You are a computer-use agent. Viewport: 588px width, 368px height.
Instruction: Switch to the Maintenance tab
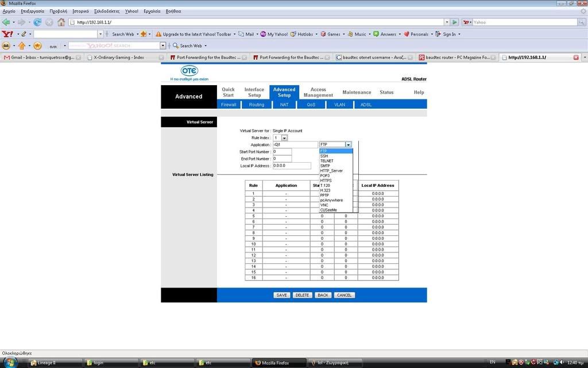(x=357, y=92)
